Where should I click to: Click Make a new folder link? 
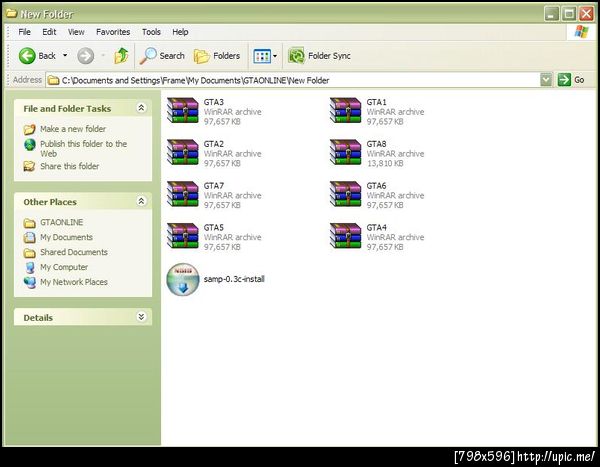click(73, 129)
